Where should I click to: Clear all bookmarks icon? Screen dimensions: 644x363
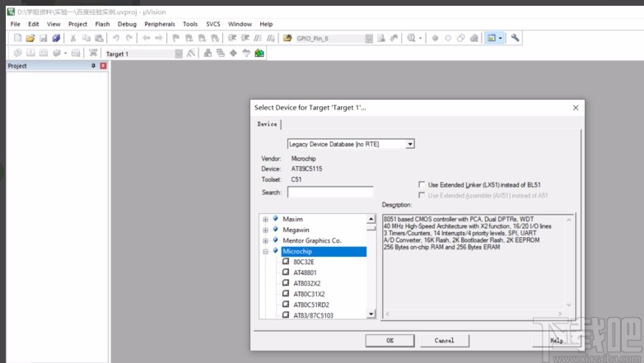(215, 38)
